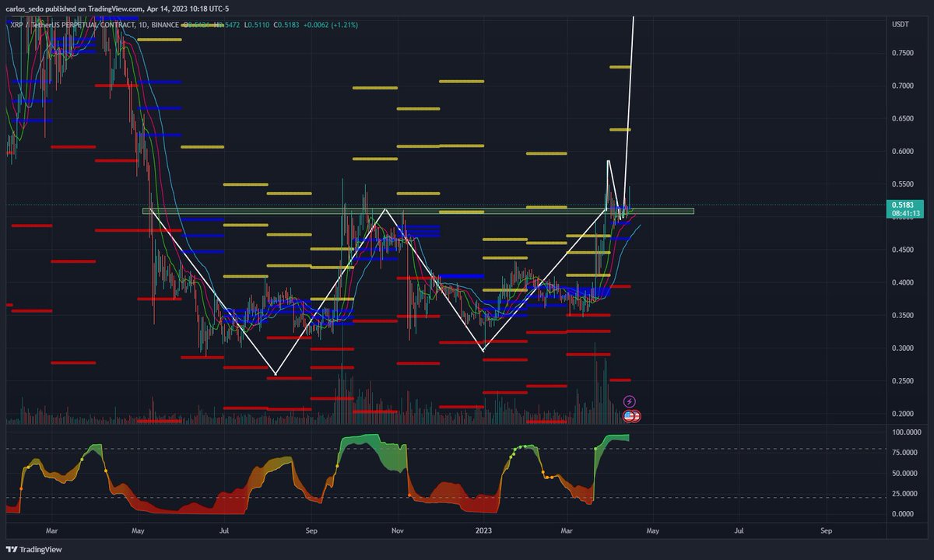The image size is (934, 560).
Task: Click the 50.0000 oscillator axis label
Action: click(904, 473)
